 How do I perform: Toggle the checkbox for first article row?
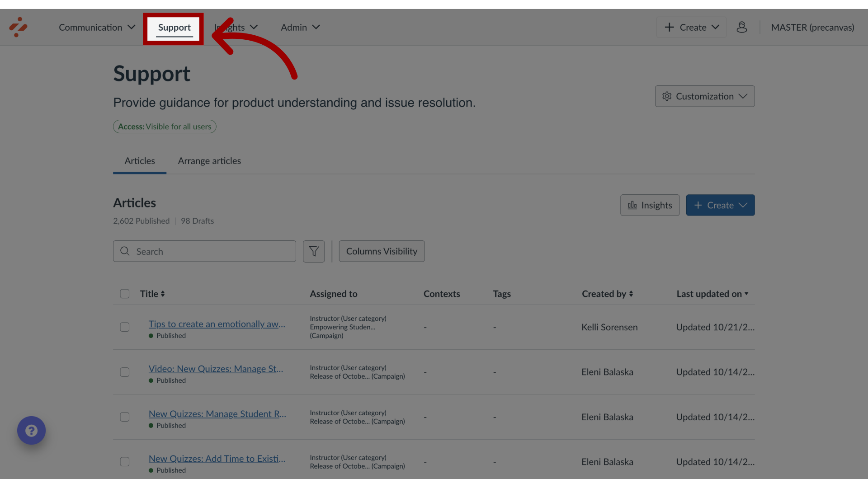point(125,327)
